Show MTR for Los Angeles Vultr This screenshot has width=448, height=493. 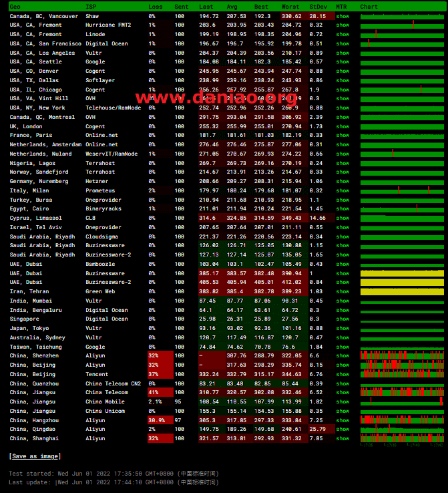(343, 53)
